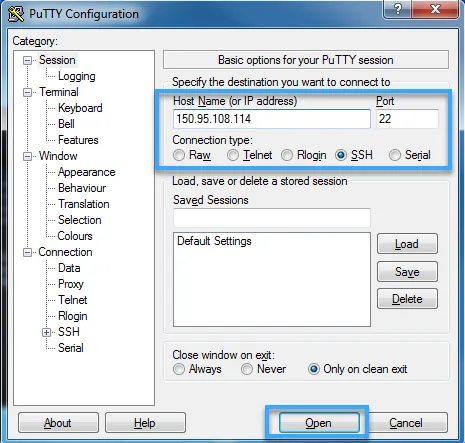Close the PuTTY Configuration window
Viewport: 465px width, 443px height.
tap(435, 9)
